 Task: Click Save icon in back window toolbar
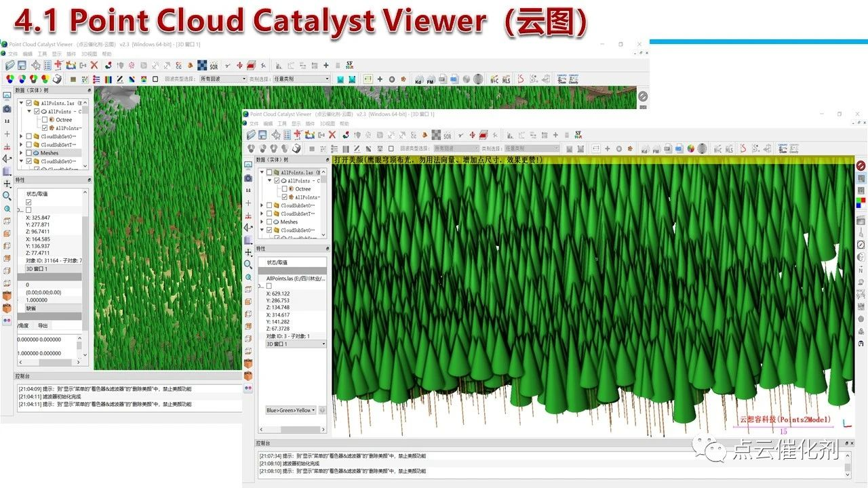point(22,66)
